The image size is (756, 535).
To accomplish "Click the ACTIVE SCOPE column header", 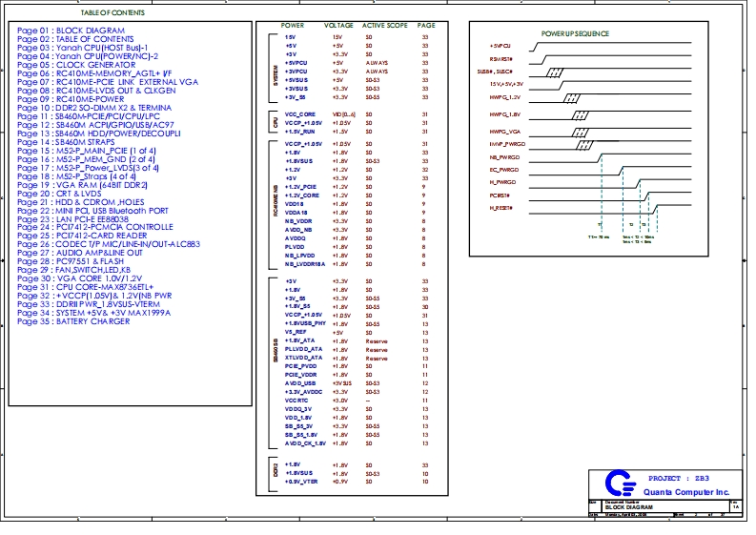I will [x=387, y=25].
